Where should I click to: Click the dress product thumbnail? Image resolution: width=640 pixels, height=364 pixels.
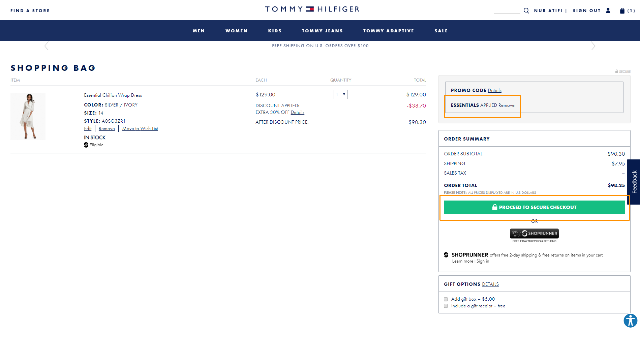(28, 117)
